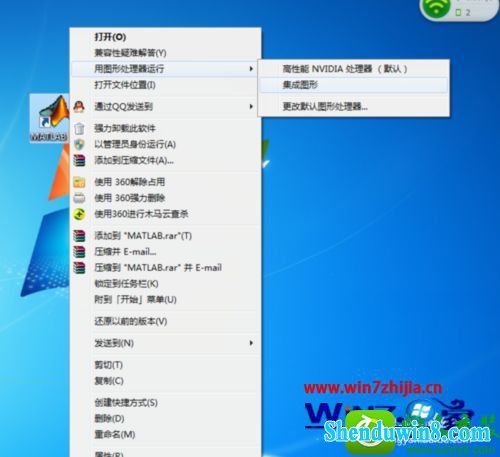Select 兼容性疑难解答(Y) menu entry

pyautogui.click(x=165, y=53)
